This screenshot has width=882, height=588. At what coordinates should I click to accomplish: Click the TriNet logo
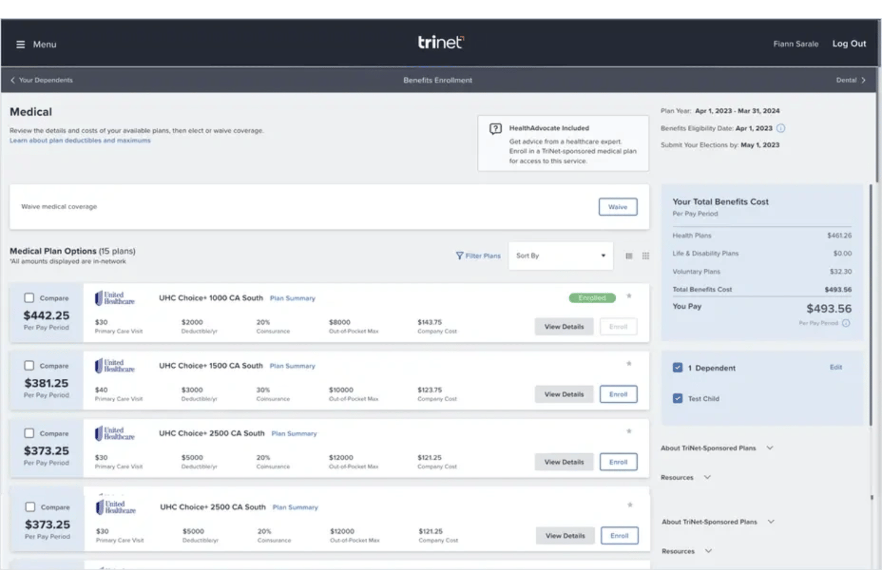[440, 42]
